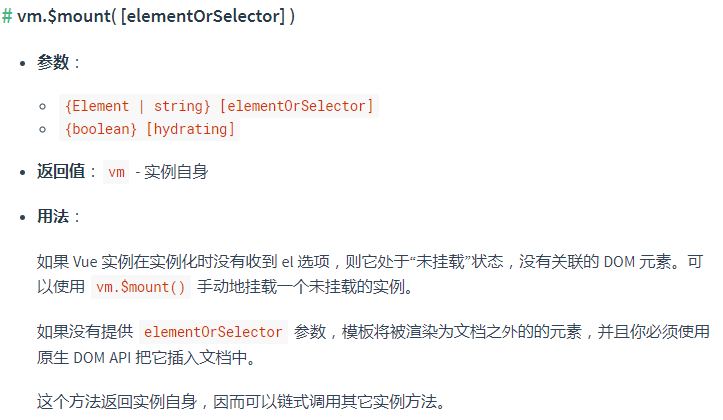Viewport: 723px width, 420px height.
Task: Click the hollow bullet before {Element | string}
Action: (x=43, y=106)
